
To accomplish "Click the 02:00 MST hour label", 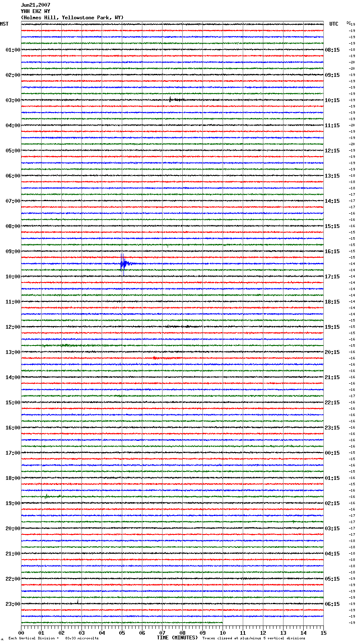I will click(x=13, y=75).
